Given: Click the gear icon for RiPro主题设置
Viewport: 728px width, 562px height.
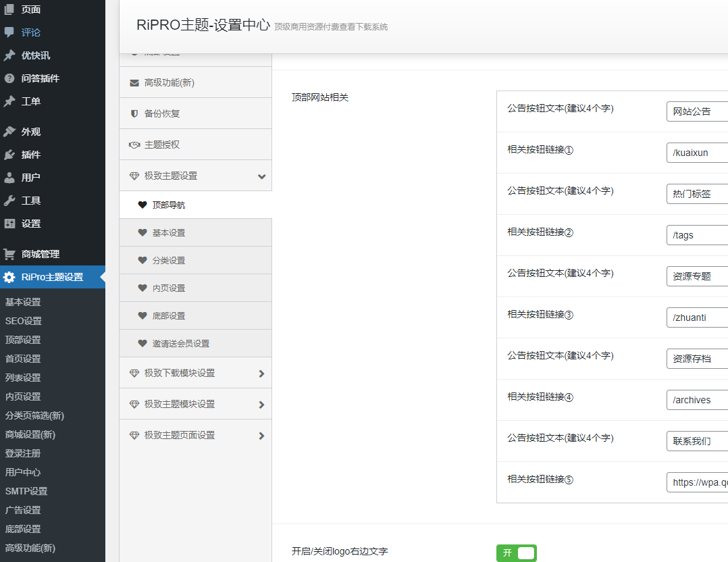Looking at the screenshot, I should pos(9,277).
